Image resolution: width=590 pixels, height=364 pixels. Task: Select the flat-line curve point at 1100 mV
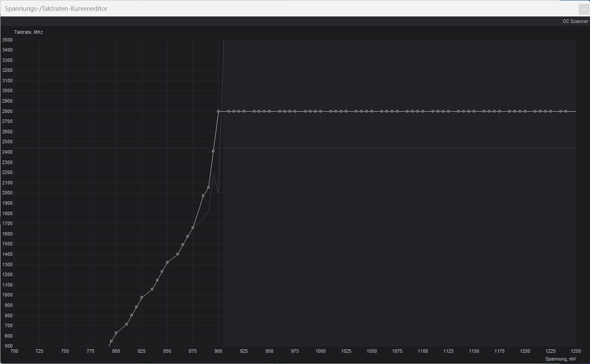423,111
